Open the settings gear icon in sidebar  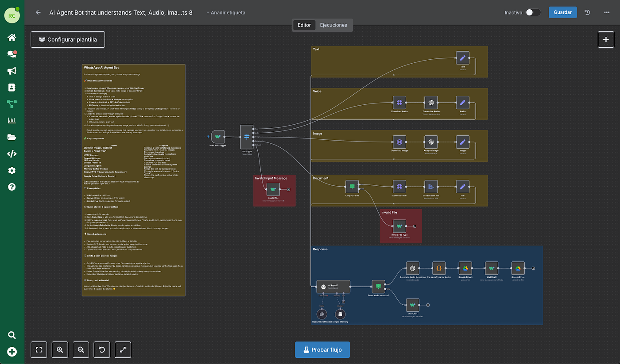point(12,170)
